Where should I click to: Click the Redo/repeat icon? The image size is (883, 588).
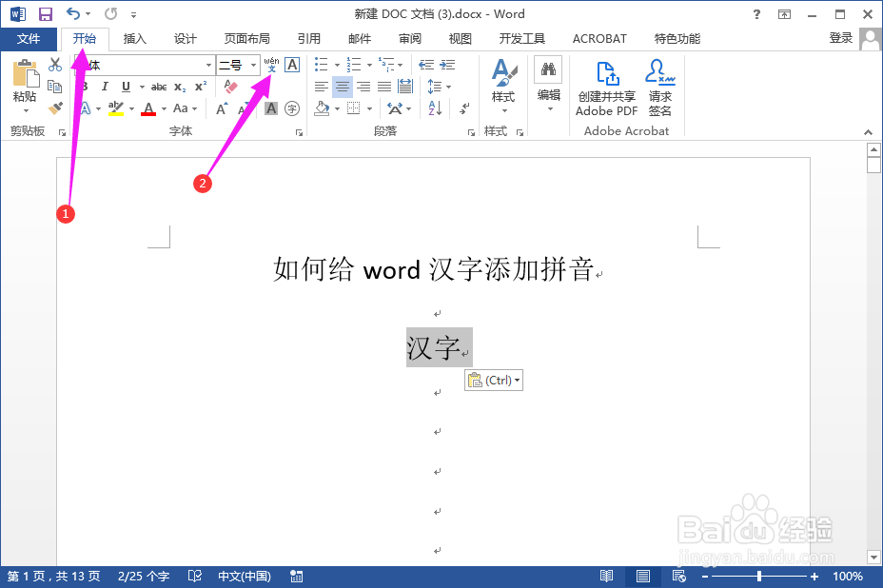111,13
